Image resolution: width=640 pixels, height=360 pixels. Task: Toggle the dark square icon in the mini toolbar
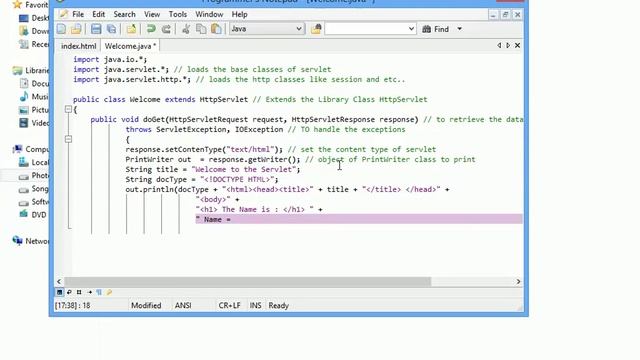(60, 292)
